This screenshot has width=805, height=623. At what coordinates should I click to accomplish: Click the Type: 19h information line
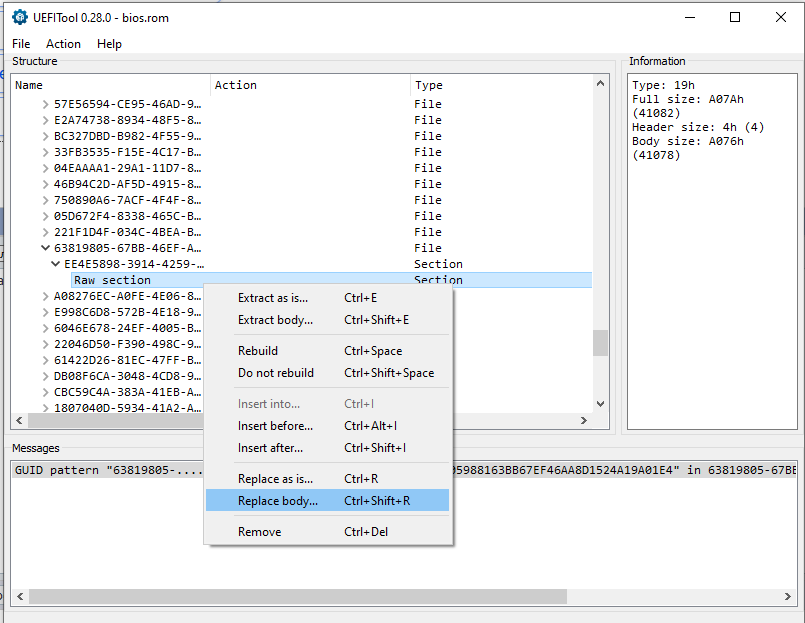[663, 85]
